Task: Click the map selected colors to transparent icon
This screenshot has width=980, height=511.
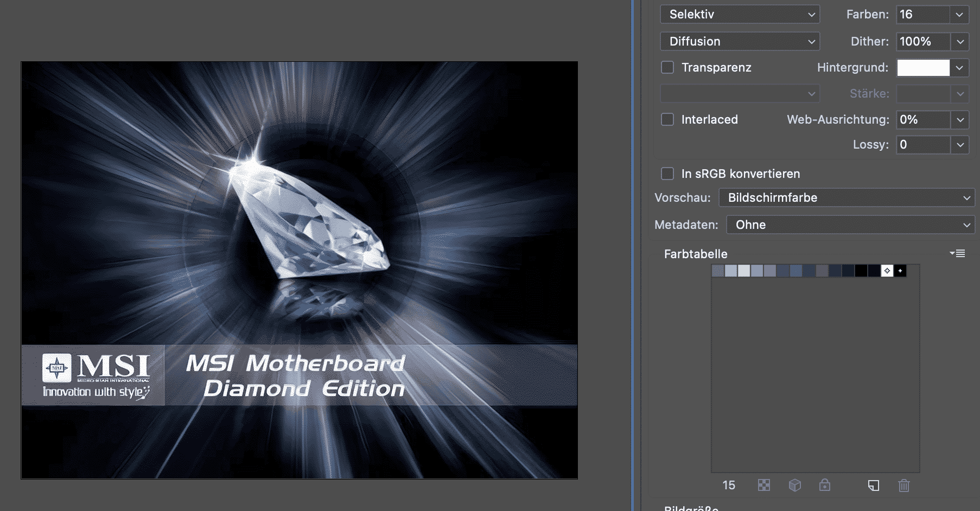Action: coord(764,485)
